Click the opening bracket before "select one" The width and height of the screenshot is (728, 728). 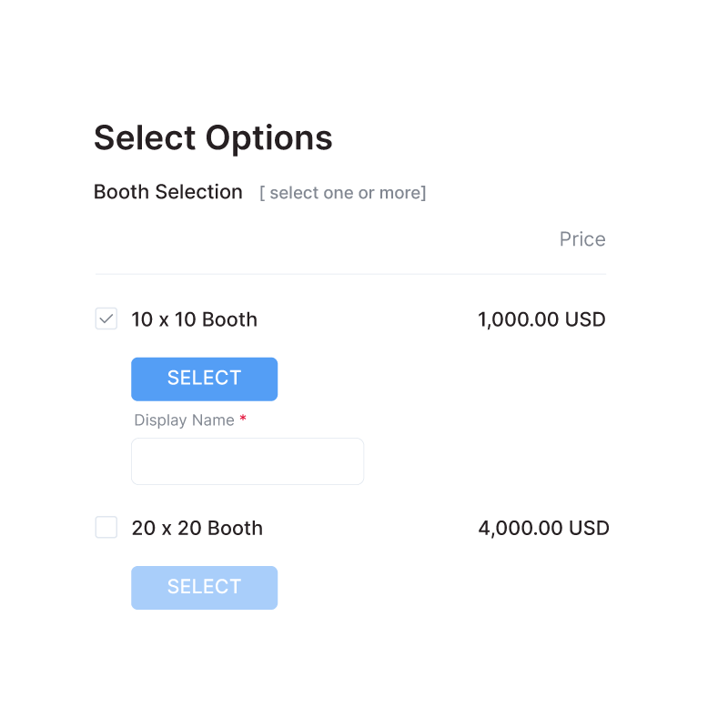coord(263,193)
